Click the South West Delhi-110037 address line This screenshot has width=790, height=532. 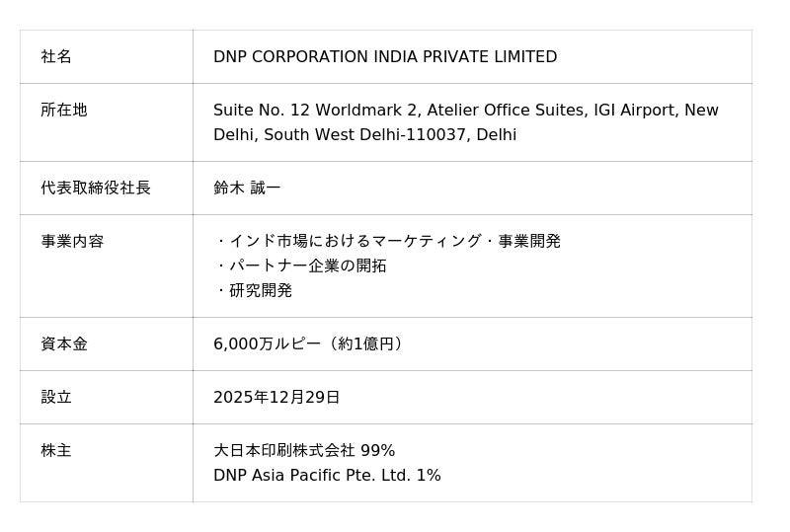pyautogui.click(x=364, y=135)
